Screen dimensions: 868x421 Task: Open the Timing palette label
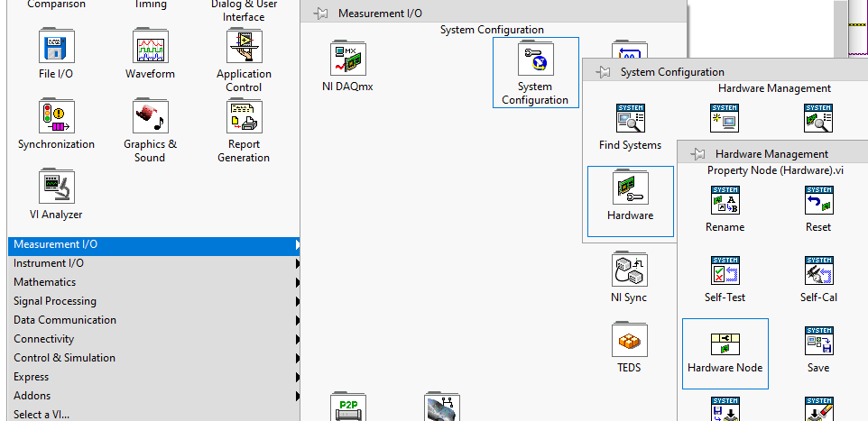(150, 5)
